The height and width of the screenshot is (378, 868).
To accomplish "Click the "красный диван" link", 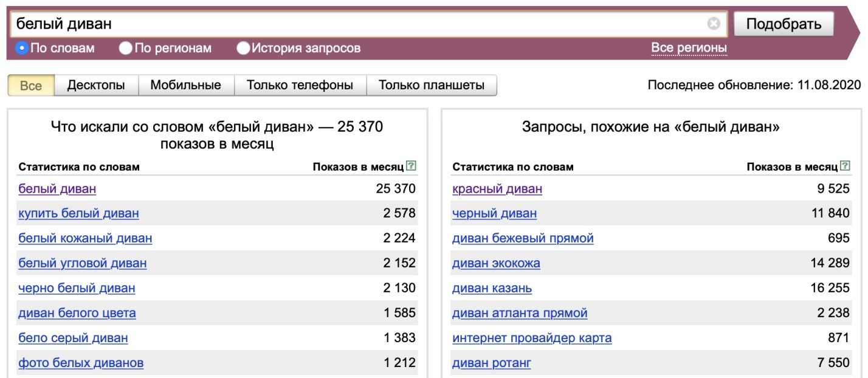I will [497, 189].
